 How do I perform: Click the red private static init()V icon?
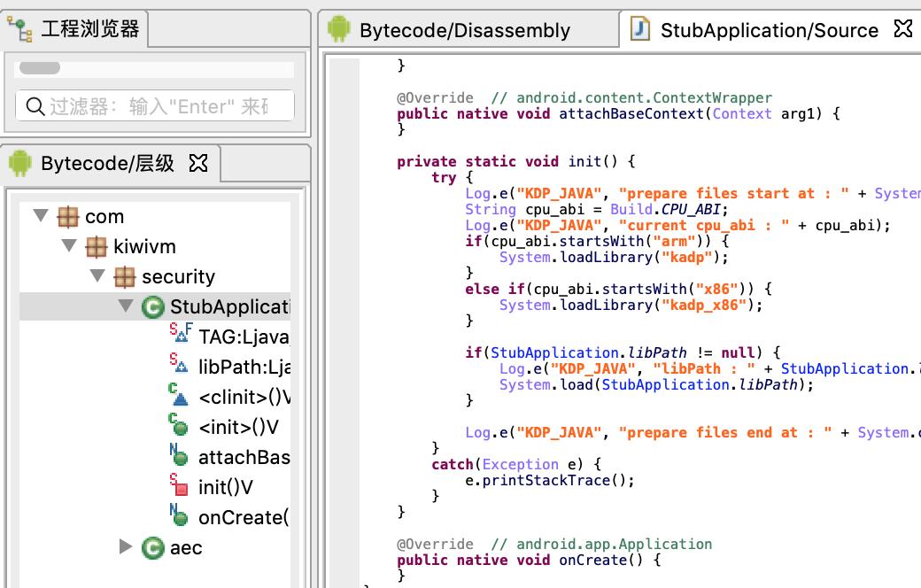(x=180, y=487)
